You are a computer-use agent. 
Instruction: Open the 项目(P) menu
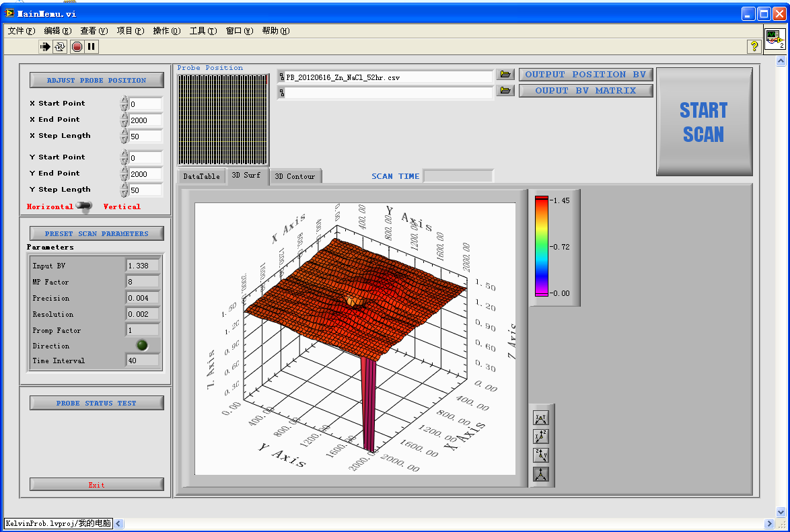pos(130,31)
